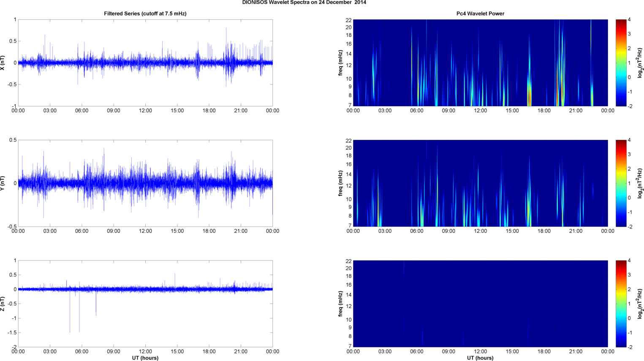This screenshot has height=361, width=644.
Task: Click the 10 frequency tick on bottom spectrogram
Action: pyautogui.click(x=349, y=320)
